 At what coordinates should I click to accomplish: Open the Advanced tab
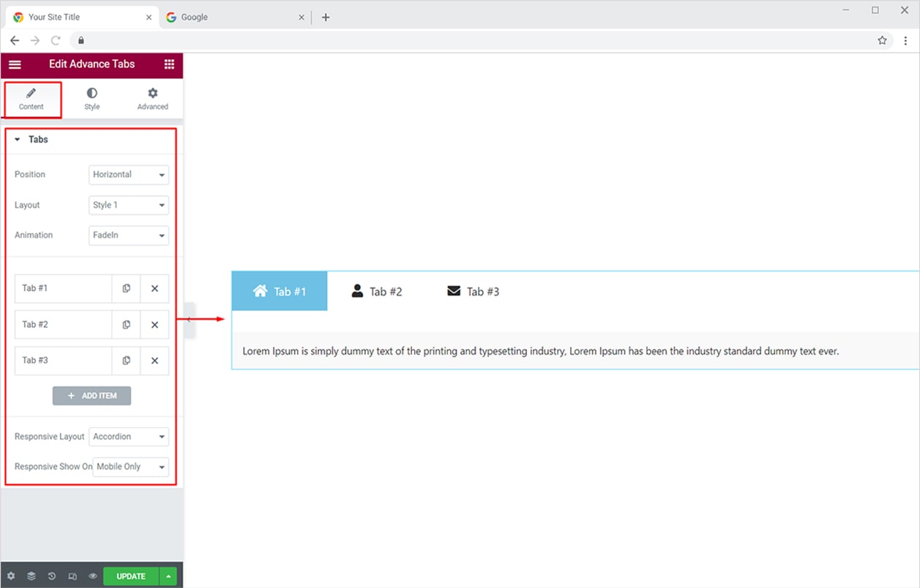152,99
